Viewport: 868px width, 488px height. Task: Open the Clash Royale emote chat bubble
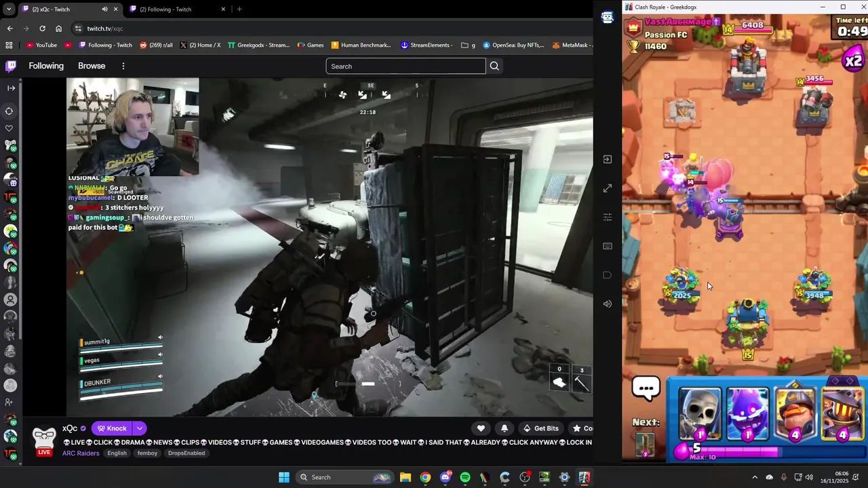pyautogui.click(x=646, y=388)
